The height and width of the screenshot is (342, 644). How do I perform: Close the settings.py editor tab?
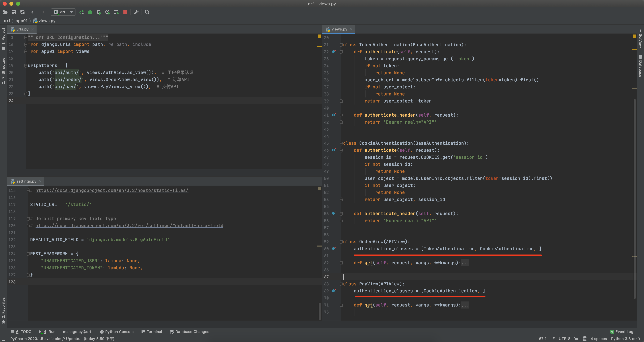(40, 181)
